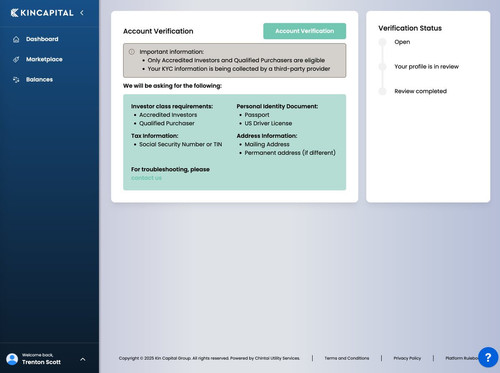Image resolution: width=500 pixels, height=373 pixels.
Task: Click 'For troubleshooting, please' text
Action: tap(170, 169)
